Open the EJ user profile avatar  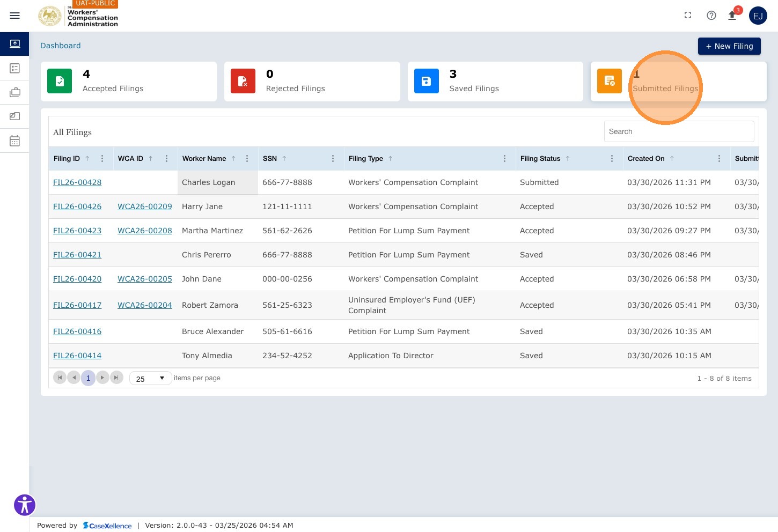click(x=758, y=16)
